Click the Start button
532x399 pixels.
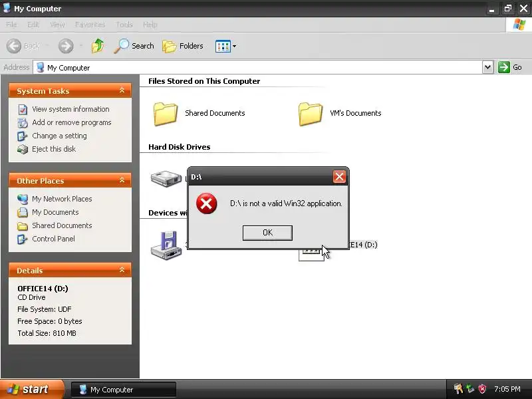(x=31, y=389)
